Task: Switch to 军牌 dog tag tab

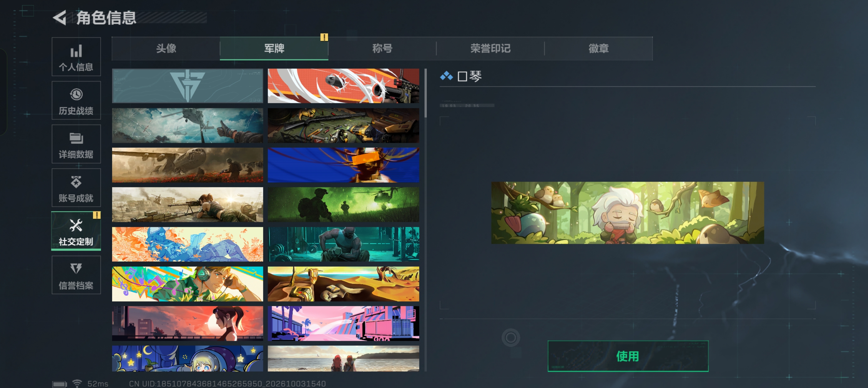Action: point(274,48)
